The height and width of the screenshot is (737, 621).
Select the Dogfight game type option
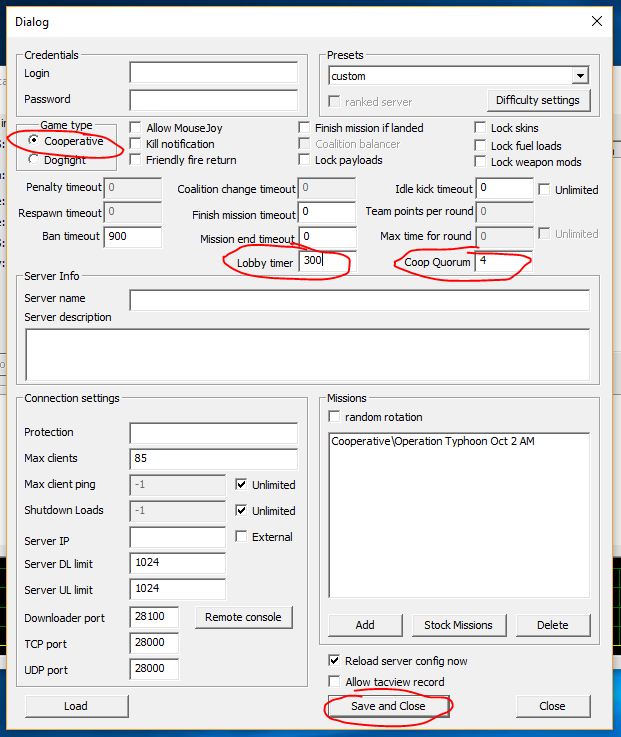click(x=35, y=159)
